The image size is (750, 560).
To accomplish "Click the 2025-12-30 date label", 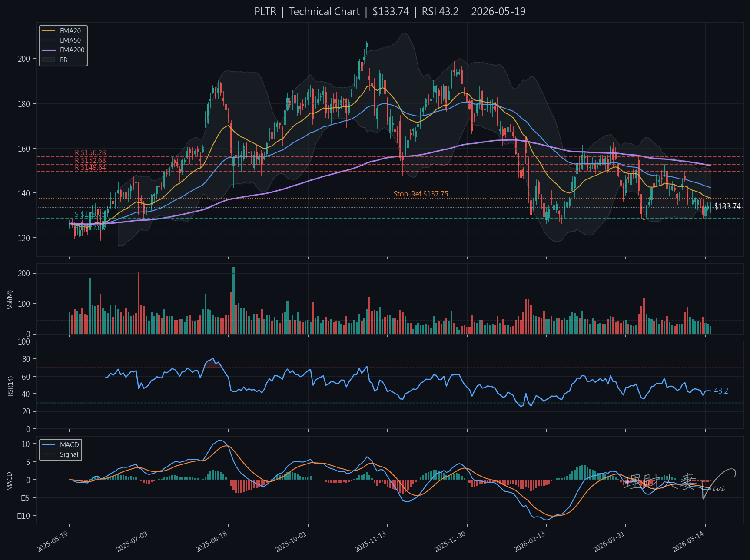I will tap(451, 541).
